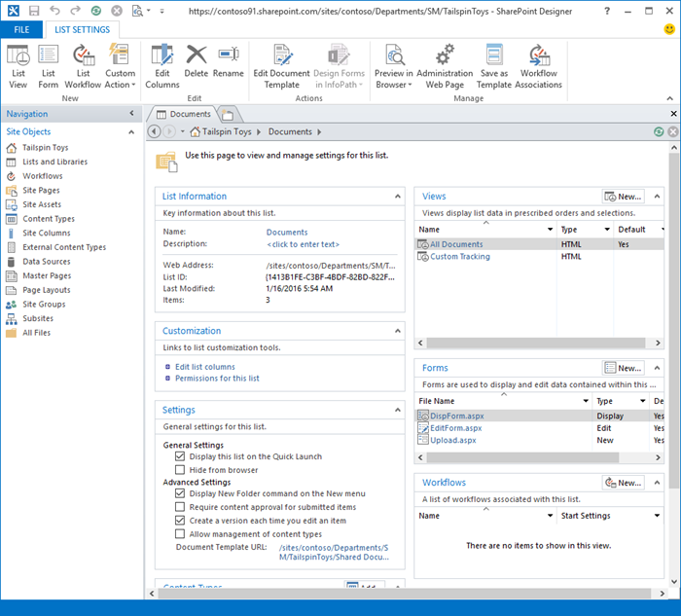Image resolution: width=681 pixels, height=616 pixels.
Task: Collapse the Settings section
Action: (397, 410)
